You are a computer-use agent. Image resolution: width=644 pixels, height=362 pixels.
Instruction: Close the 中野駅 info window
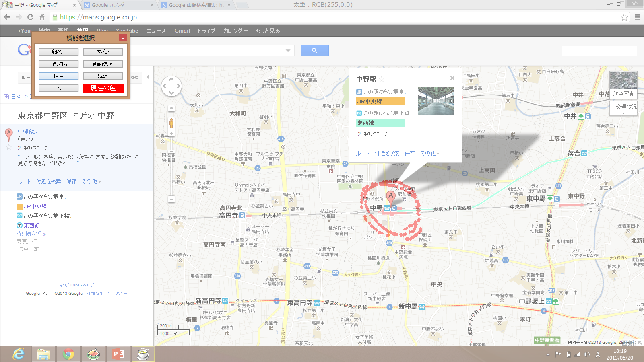click(452, 78)
